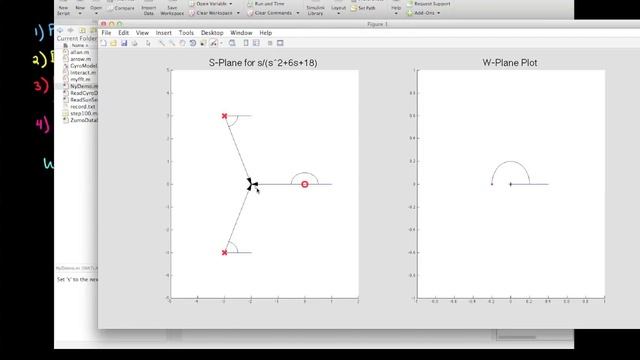Select the record.txt file
Image resolution: width=640 pixels, height=360 pixels.
pos(80,107)
